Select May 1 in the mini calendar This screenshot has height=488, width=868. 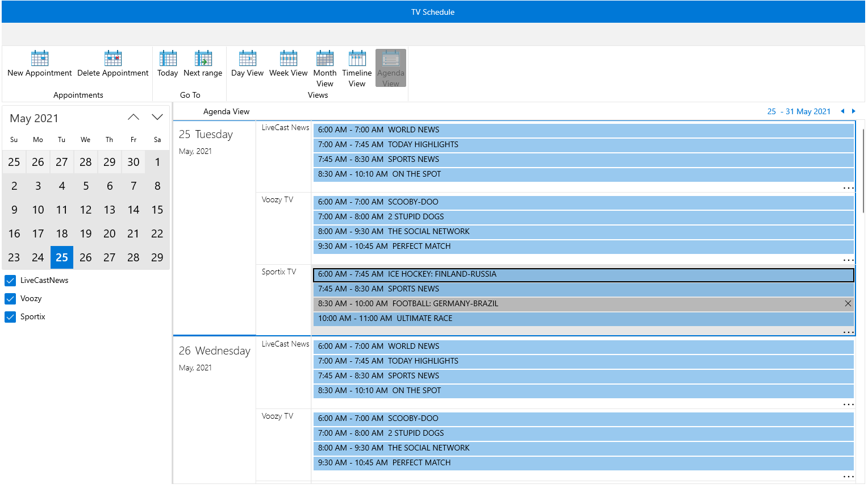click(x=157, y=162)
